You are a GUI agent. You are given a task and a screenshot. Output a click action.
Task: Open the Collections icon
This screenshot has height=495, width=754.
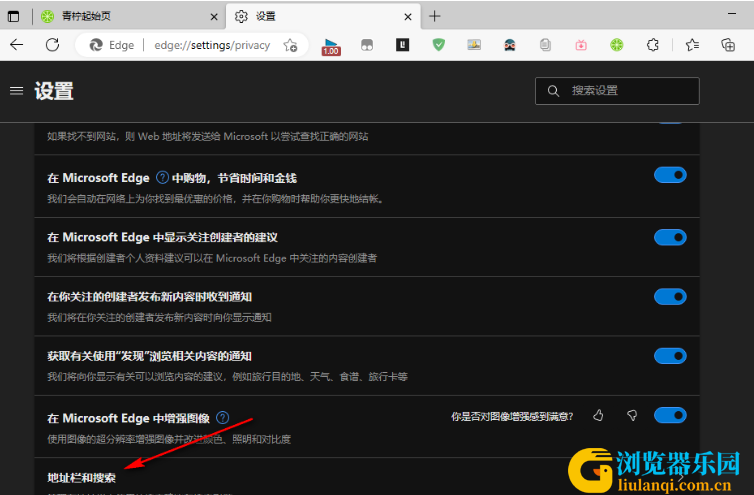pos(728,45)
